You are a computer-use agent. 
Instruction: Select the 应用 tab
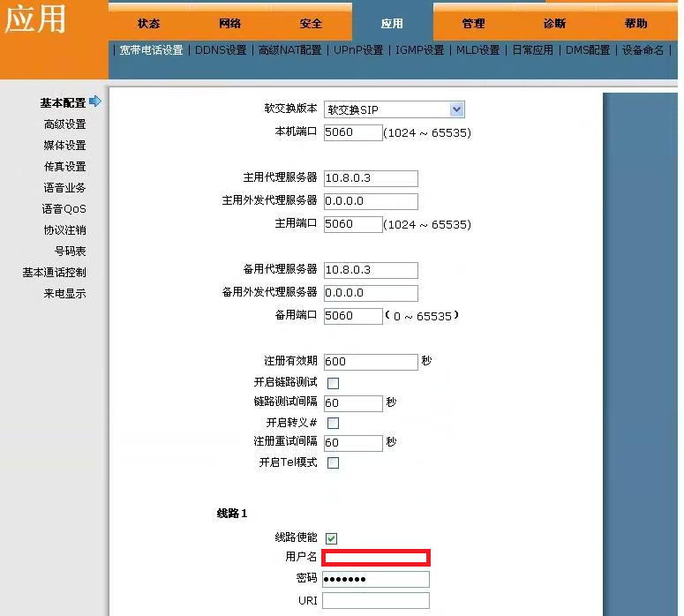coord(392,24)
